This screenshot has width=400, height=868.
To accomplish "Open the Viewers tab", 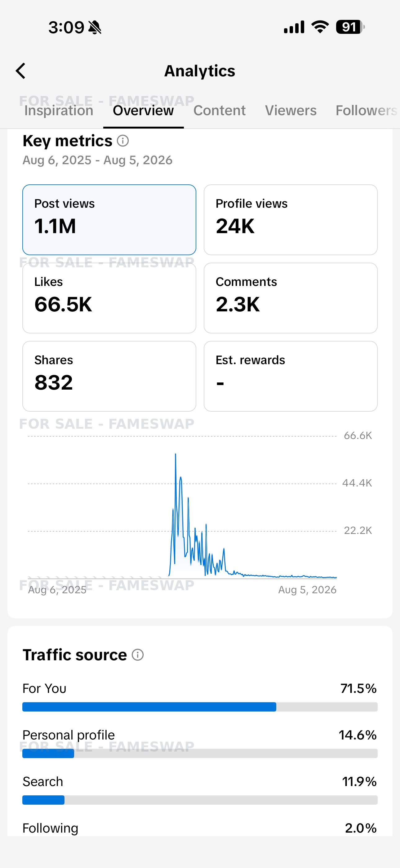I will click(x=291, y=111).
